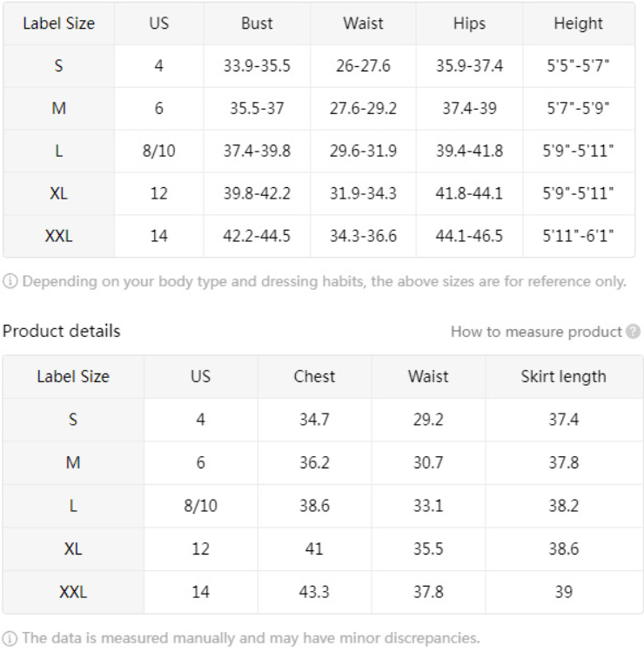Image resolution: width=644 pixels, height=659 pixels.
Task: Click bust value 37.4-39.8 for size L
Action: [257, 151]
